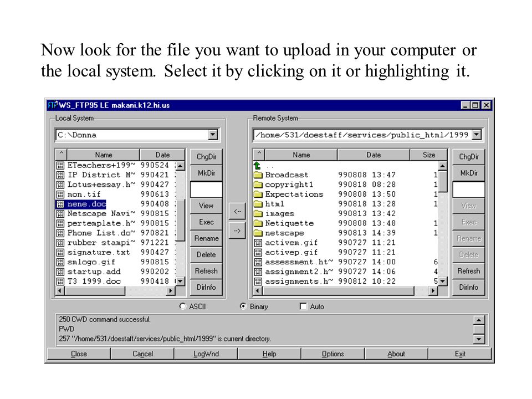
Task: Sort local files by Date column
Action: (162, 155)
